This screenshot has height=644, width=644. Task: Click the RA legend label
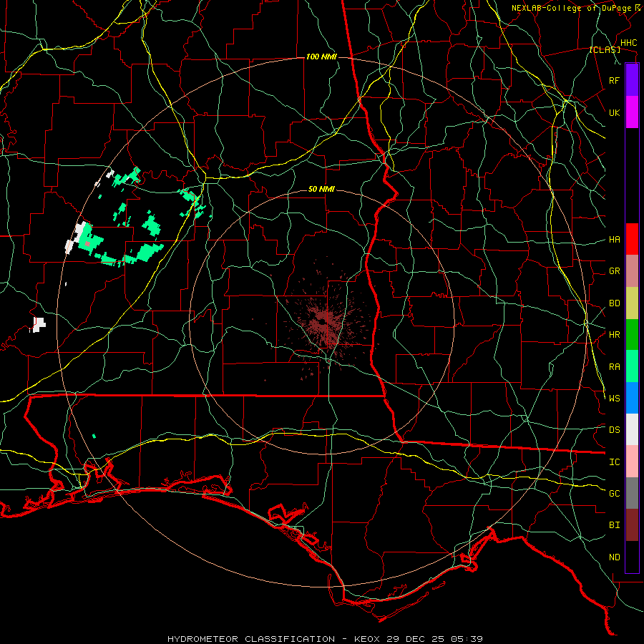[x=614, y=367]
